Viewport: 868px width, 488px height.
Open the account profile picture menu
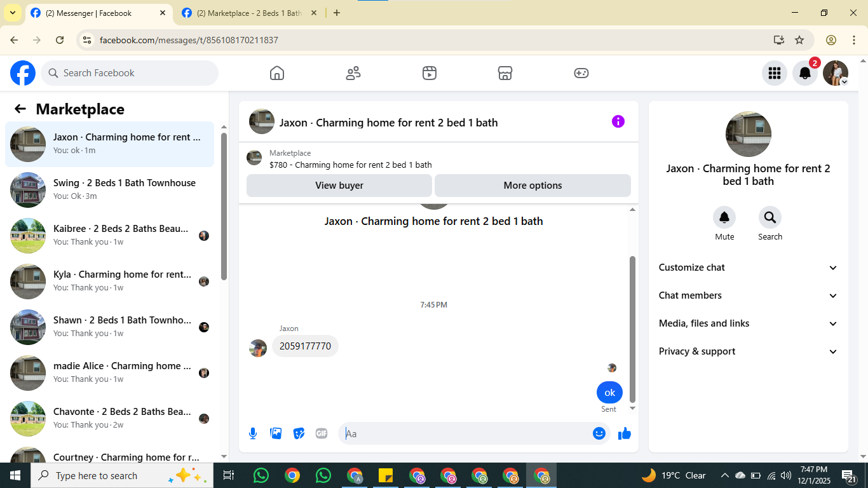(836, 73)
